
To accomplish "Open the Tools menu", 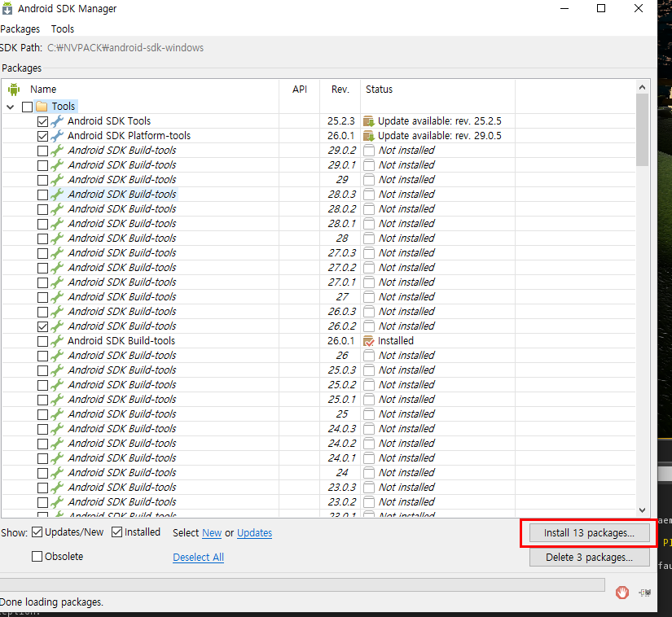I will tap(63, 29).
